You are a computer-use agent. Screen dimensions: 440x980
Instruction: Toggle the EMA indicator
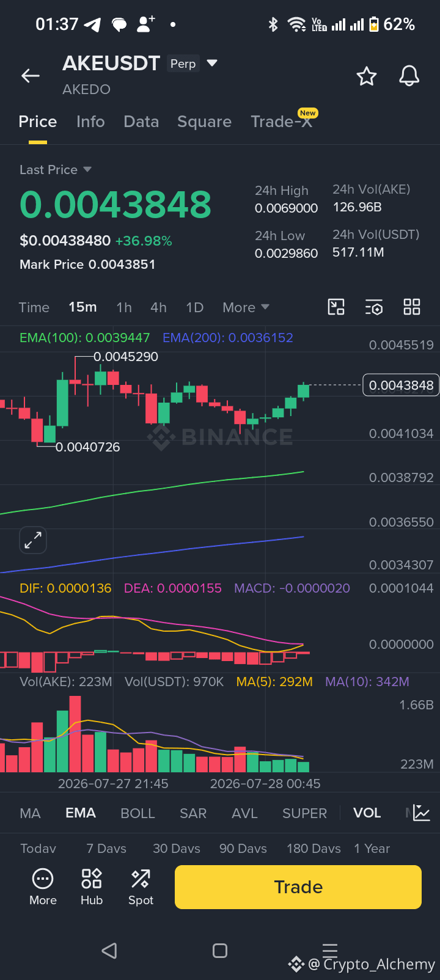[x=81, y=813]
